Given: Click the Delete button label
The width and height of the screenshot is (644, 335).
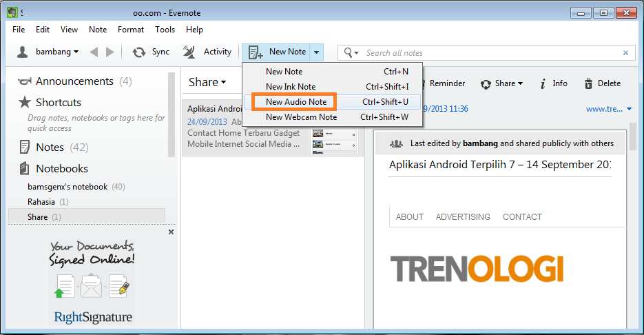Looking at the screenshot, I should (609, 83).
